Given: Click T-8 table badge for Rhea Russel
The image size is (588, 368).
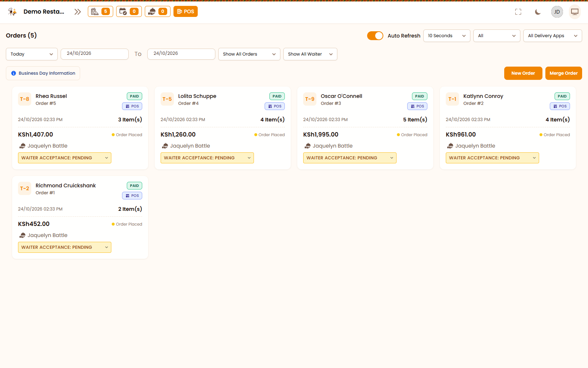Looking at the screenshot, I should click(x=25, y=99).
